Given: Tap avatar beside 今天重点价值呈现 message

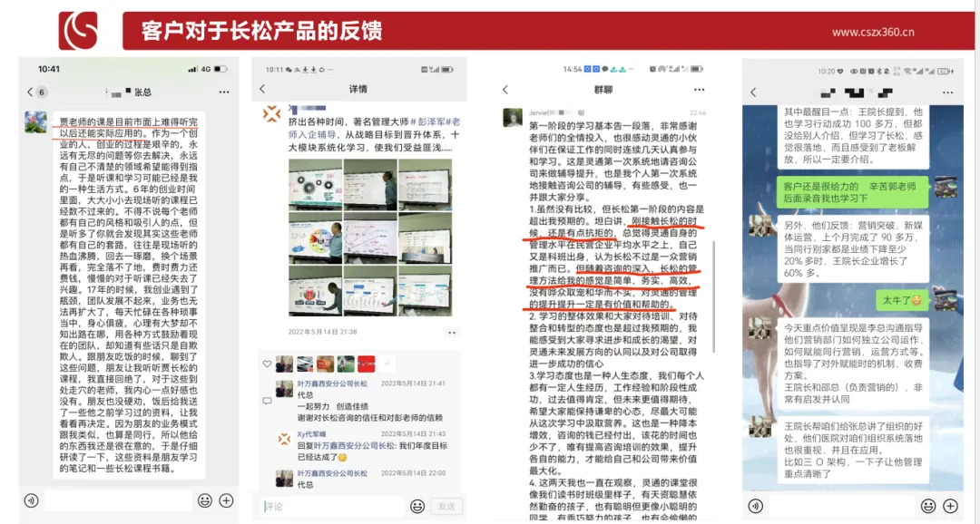Looking at the screenshot, I should click(x=761, y=327).
